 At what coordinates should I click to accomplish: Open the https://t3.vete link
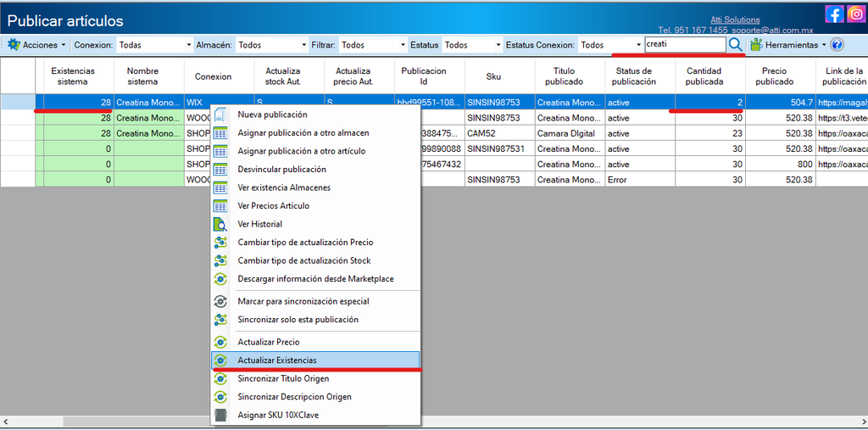842,118
